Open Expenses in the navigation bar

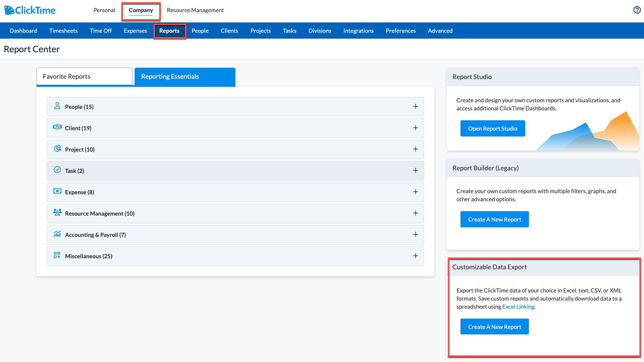pyautogui.click(x=135, y=31)
